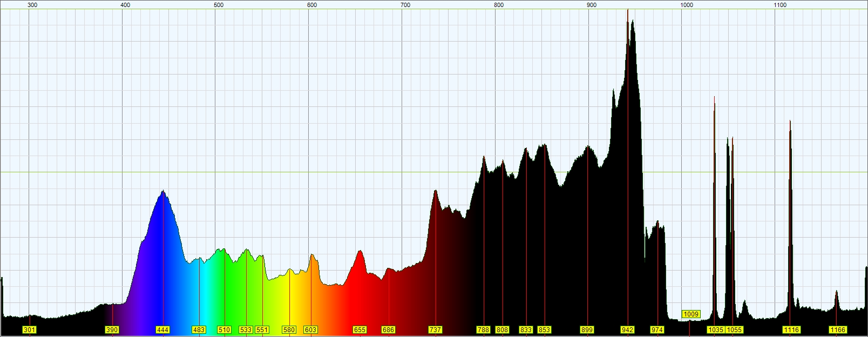
Task: Click the 444 peak wavelength label
Action: 162,329
